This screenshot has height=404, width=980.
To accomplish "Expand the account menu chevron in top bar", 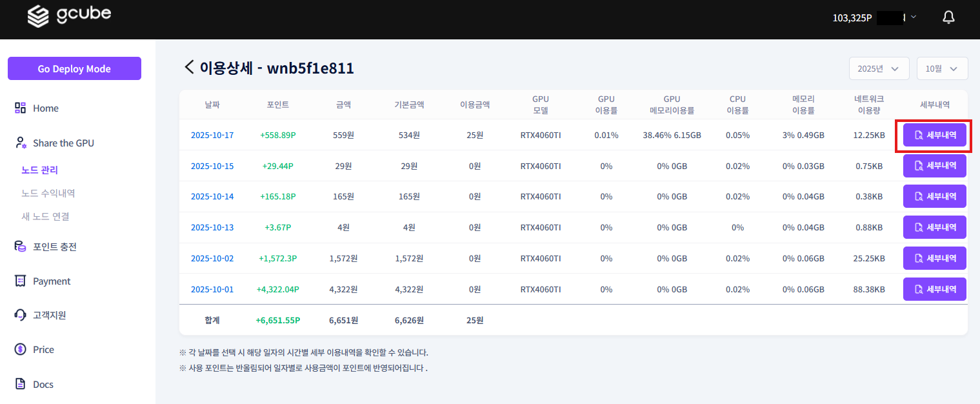I will [914, 17].
